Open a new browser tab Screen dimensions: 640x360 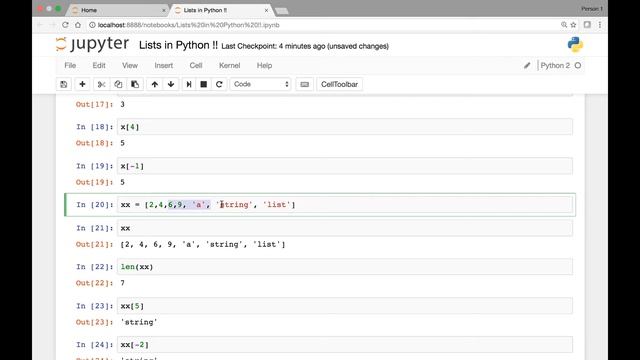click(282, 11)
